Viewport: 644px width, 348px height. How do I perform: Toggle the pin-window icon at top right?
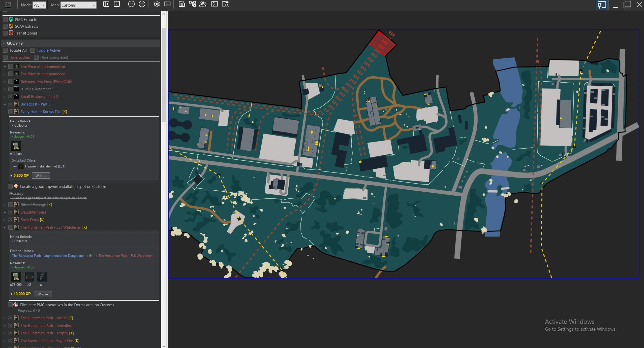point(602,5)
